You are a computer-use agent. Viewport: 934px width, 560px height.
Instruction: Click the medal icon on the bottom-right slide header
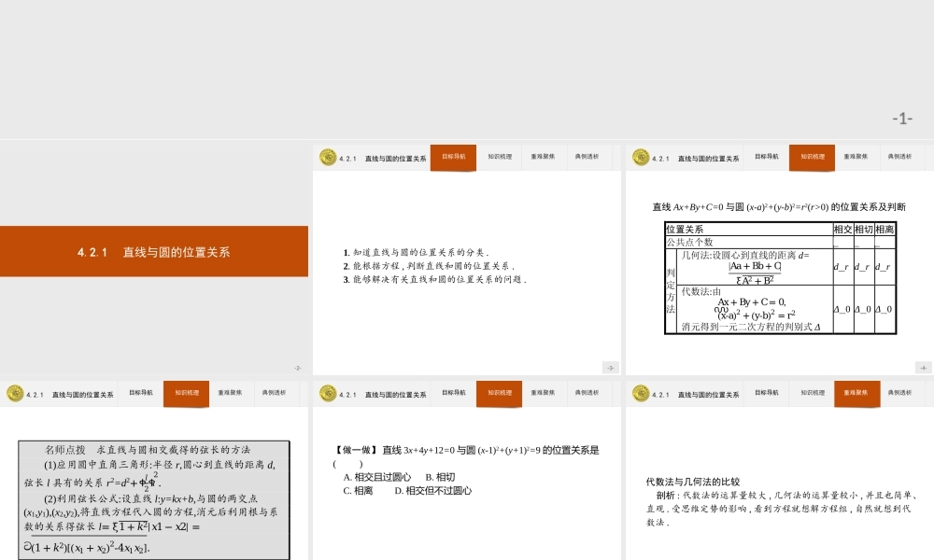(642, 393)
